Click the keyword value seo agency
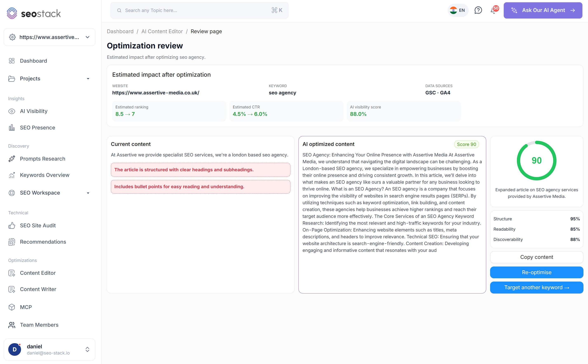This screenshot has height=364, width=588. click(x=282, y=93)
